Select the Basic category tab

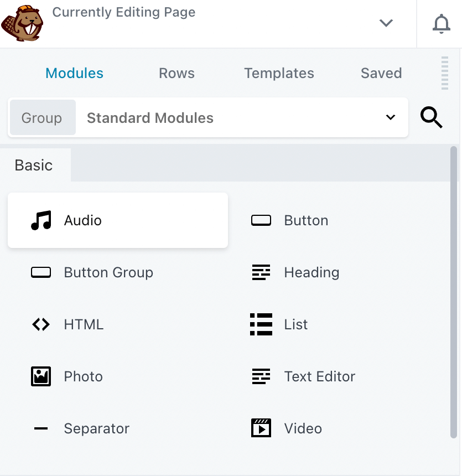(x=34, y=164)
